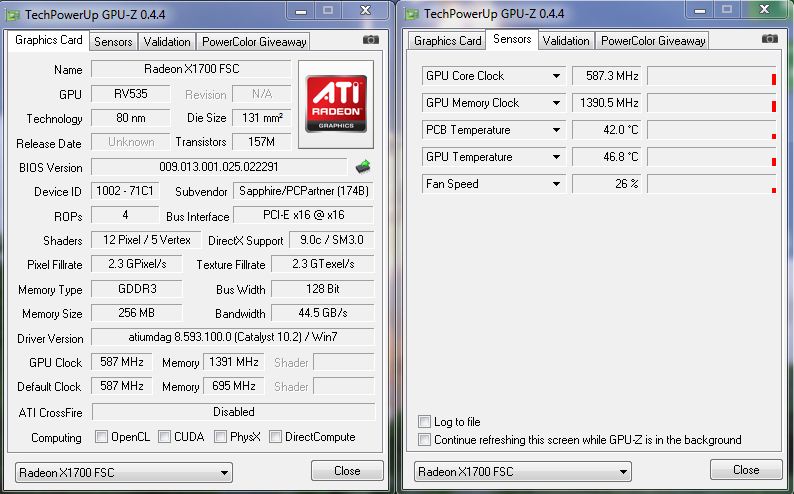Click the Default Clock memory field 695 MHz
Screen dimensions: 794x494
tap(233, 386)
